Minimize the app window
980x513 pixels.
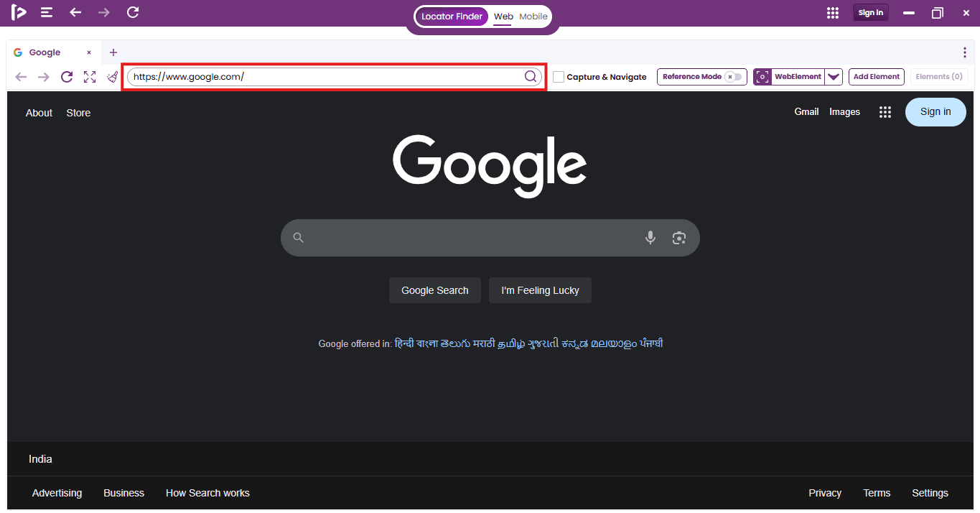pyautogui.click(x=909, y=12)
